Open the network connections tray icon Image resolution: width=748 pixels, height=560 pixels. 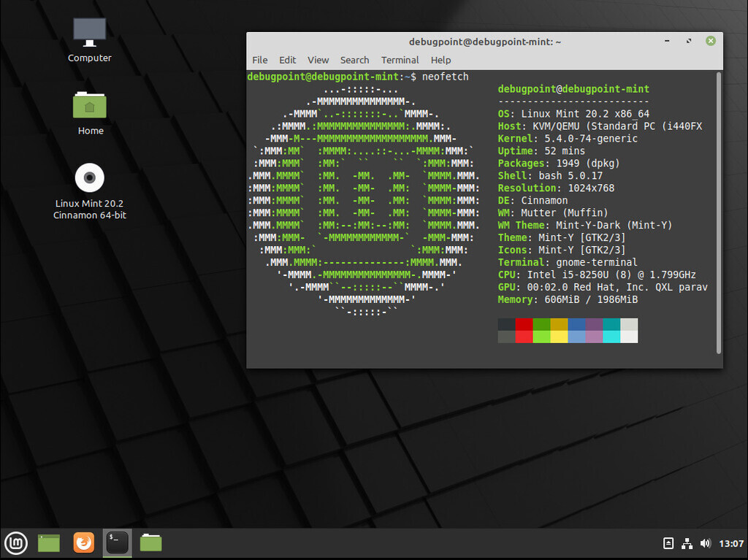pos(687,543)
